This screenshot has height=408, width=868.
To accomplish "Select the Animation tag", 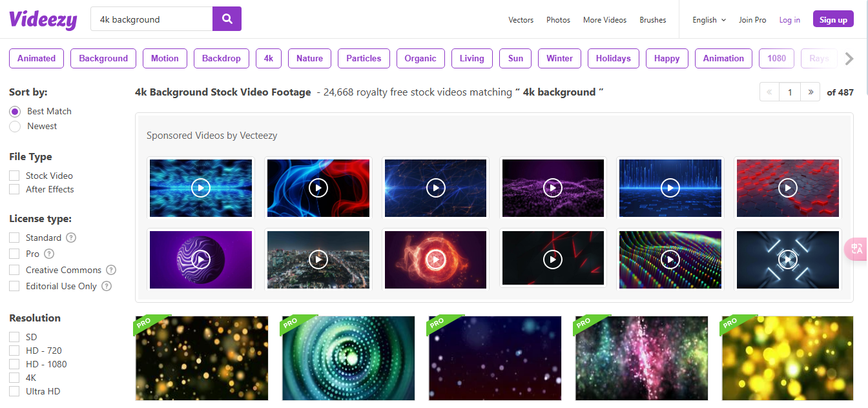I will click(723, 58).
